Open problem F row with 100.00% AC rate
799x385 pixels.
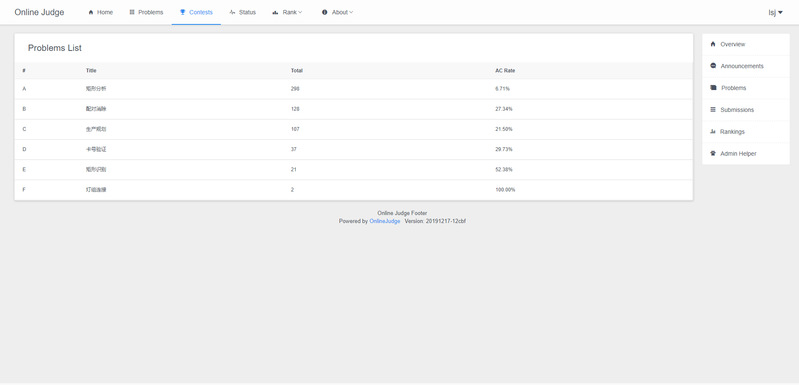coord(354,189)
